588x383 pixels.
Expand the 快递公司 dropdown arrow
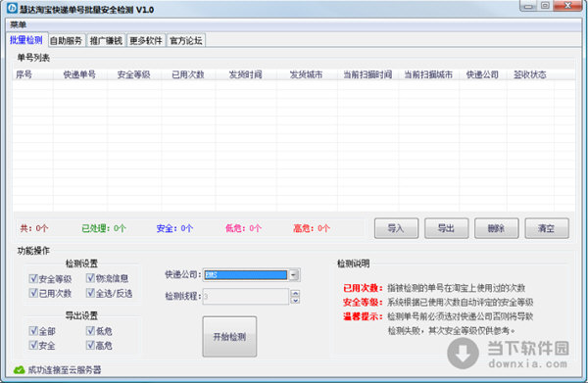tap(294, 275)
